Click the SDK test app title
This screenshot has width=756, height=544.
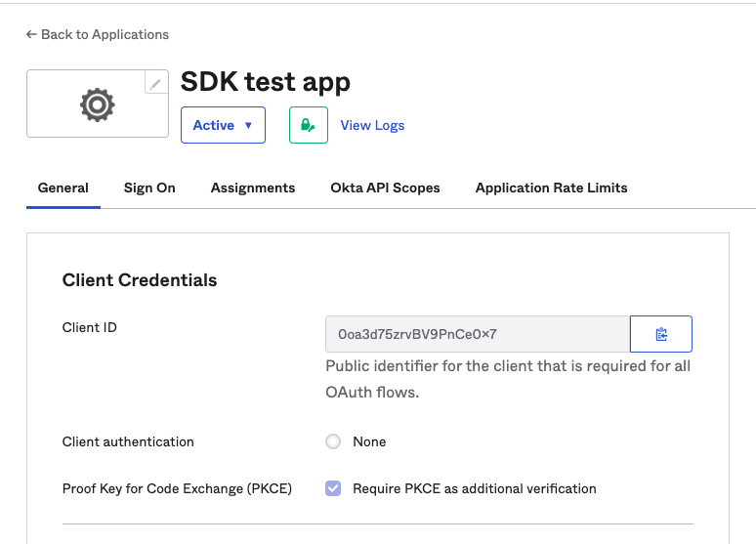[266, 82]
